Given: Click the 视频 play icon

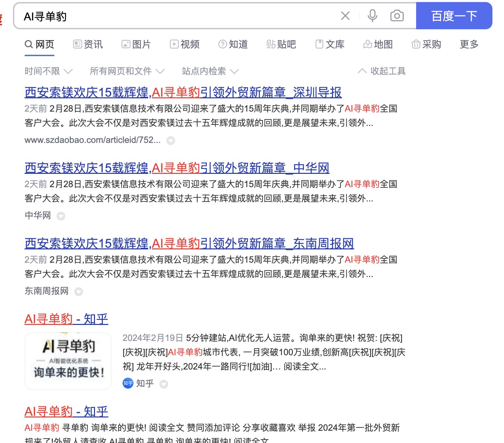Looking at the screenshot, I should pyautogui.click(x=174, y=44).
